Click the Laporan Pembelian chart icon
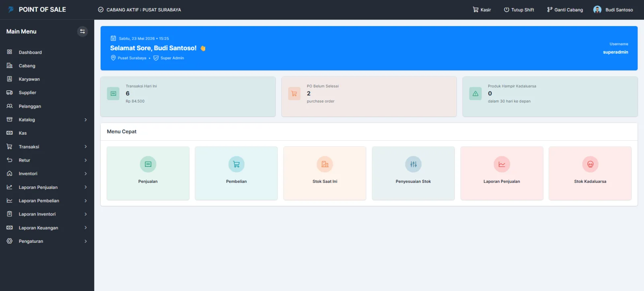 tap(10, 201)
